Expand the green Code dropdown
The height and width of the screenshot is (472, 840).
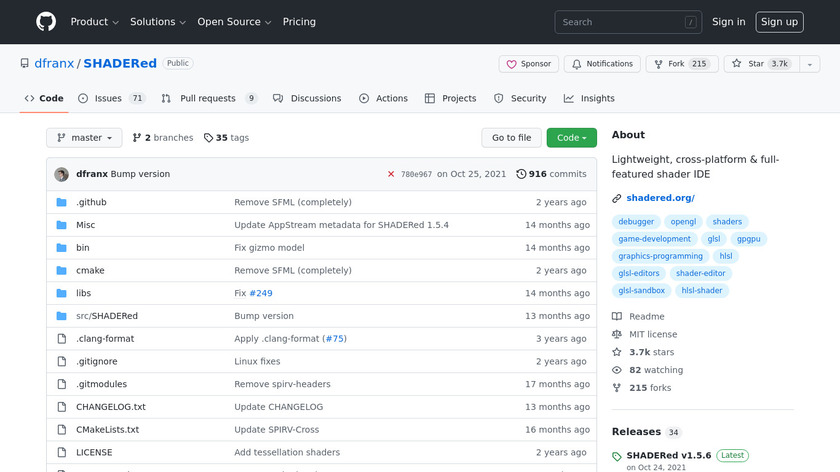(571, 138)
